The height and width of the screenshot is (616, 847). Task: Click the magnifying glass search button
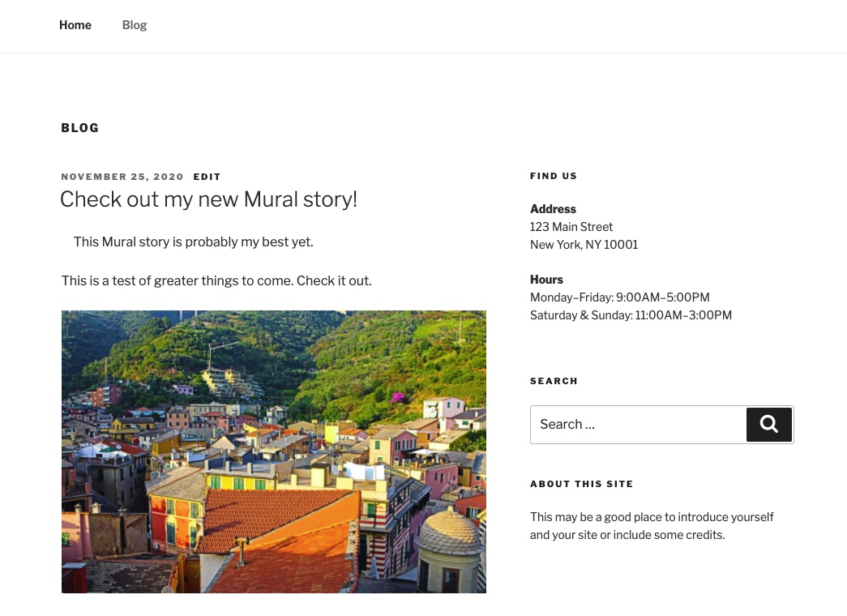click(768, 425)
